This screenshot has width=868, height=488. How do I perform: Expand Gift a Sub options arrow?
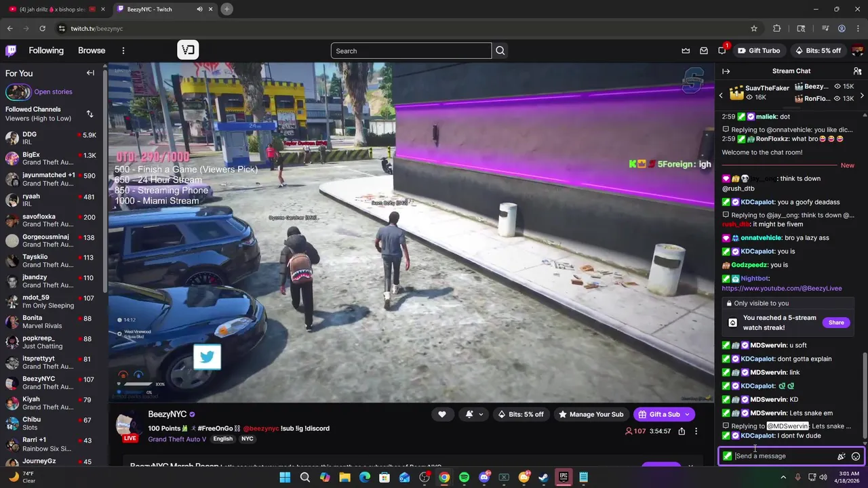tap(686, 414)
